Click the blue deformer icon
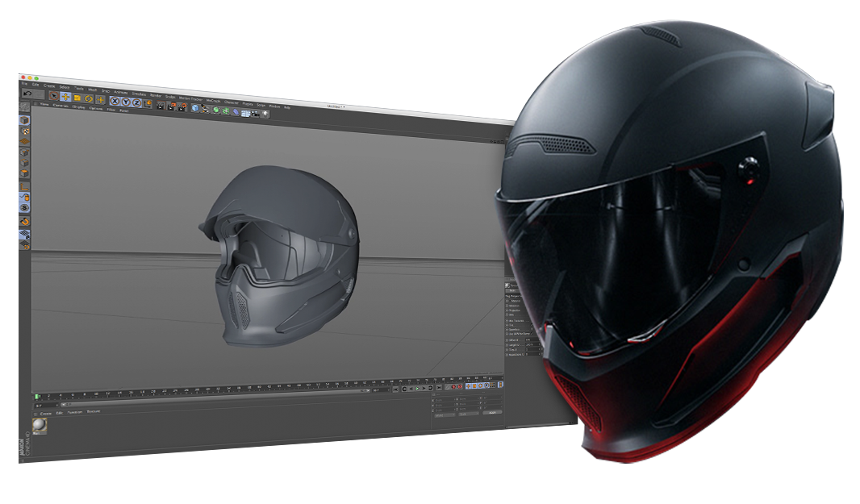 click(236, 111)
